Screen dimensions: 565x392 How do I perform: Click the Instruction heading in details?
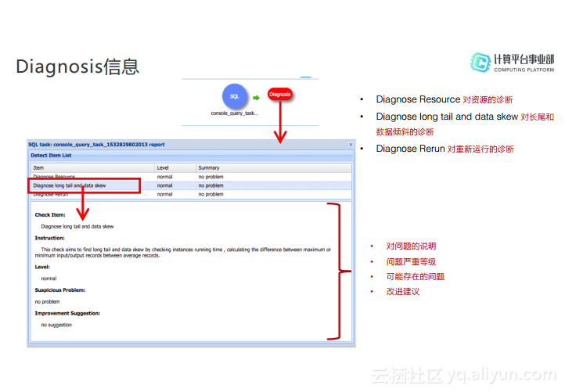tap(50, 238)
